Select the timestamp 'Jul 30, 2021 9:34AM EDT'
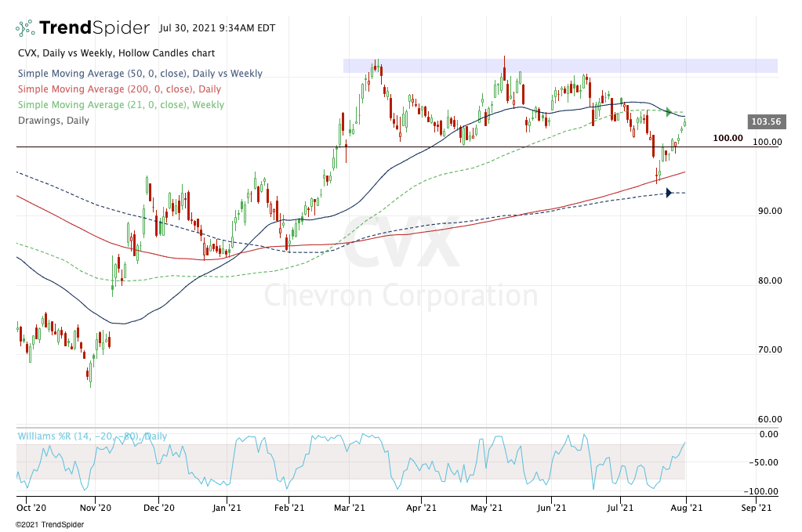The image size is (802, 532). pos(217,27)
